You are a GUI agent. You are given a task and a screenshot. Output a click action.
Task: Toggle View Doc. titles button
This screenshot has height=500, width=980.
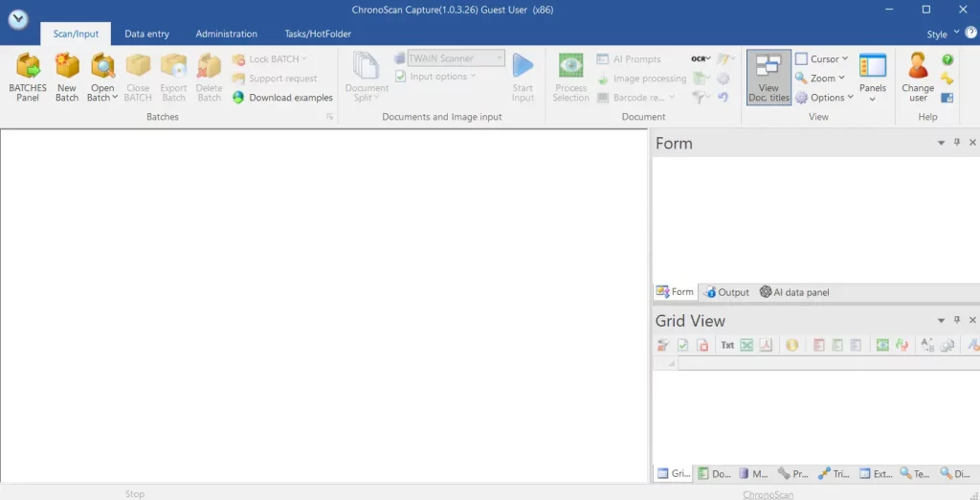[768, 78]
